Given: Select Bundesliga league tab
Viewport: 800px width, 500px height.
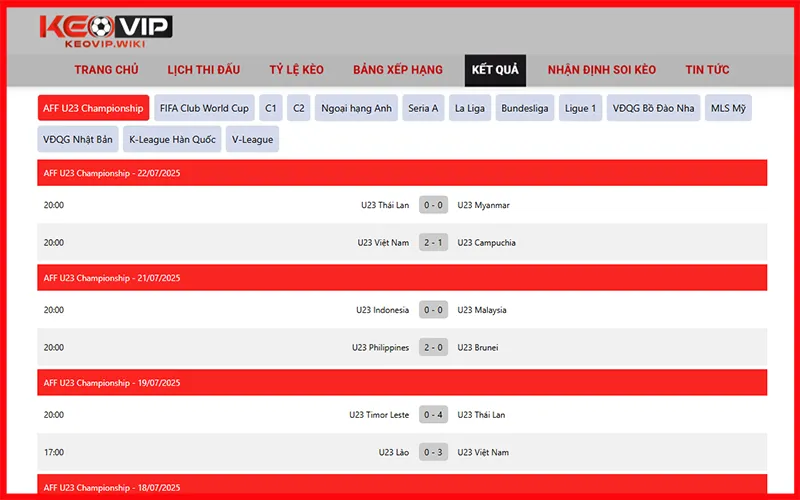Looking at the screenshot, I should [x=525, y=108].
